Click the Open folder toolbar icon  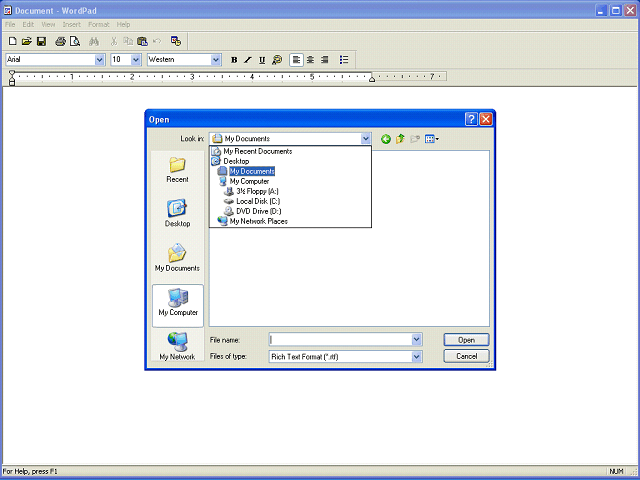tap(27, 41)
